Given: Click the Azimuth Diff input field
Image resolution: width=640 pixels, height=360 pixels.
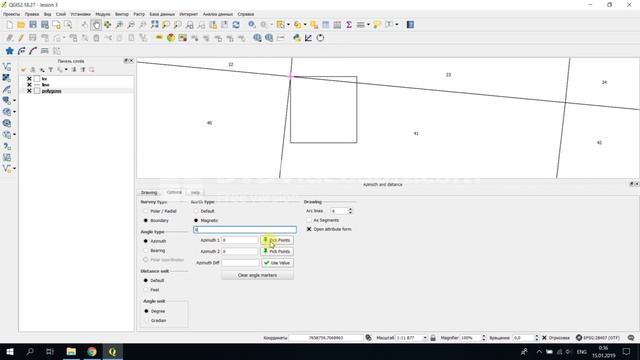Looking at the screenshot, I should tap(240, 263).
